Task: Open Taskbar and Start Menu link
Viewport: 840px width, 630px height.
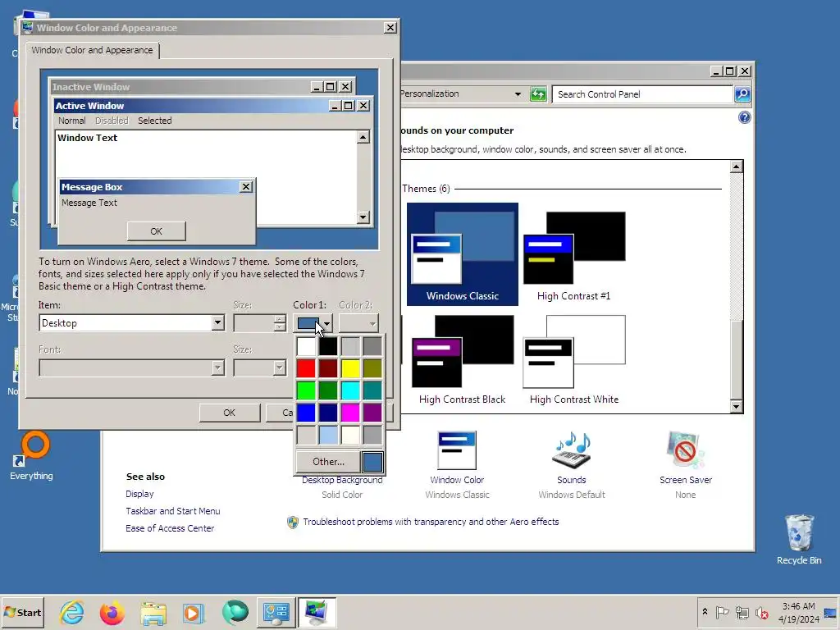Action: point(172,511)
